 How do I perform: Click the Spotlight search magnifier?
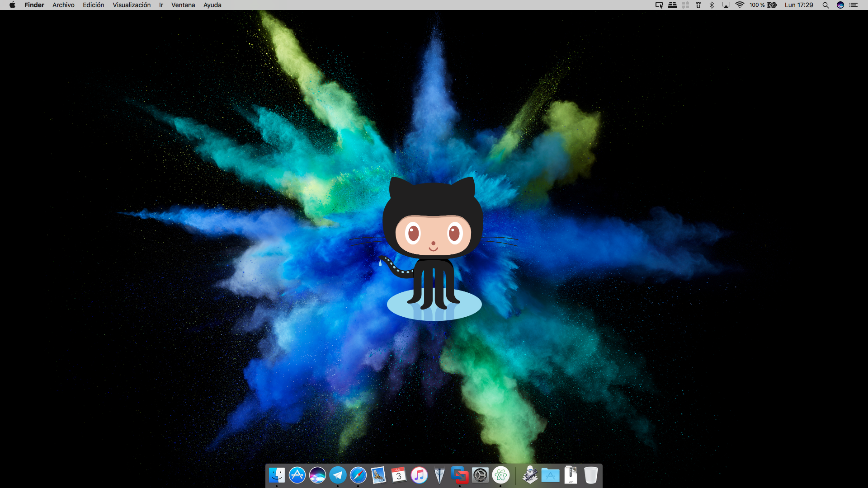click(826, 5)
